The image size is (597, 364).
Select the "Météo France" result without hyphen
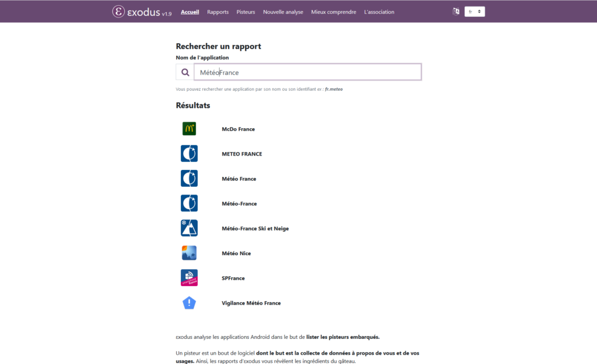238,179
